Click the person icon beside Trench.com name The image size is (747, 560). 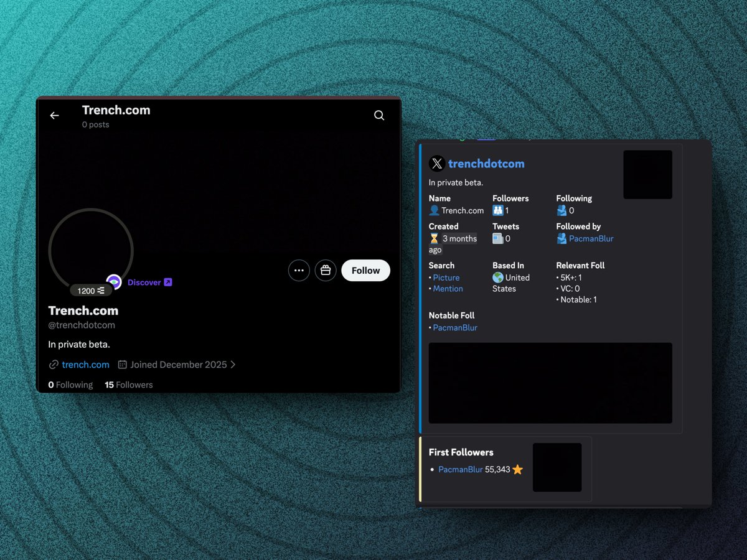tap(434, 210)
